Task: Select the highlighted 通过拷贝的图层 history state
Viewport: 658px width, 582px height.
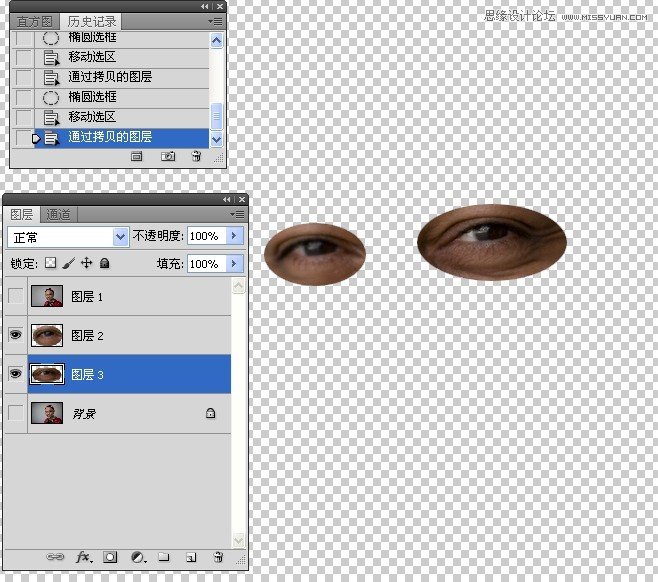Action: click(121, 138)
